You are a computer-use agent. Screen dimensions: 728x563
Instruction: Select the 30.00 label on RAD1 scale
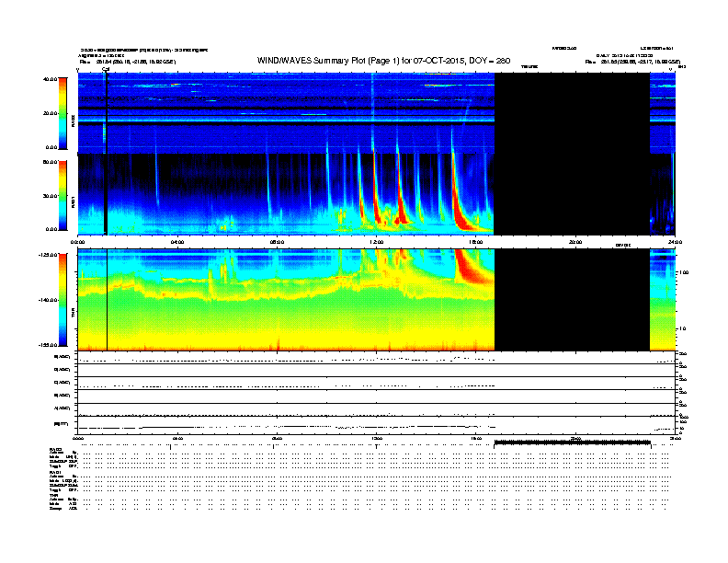[51, 196]
